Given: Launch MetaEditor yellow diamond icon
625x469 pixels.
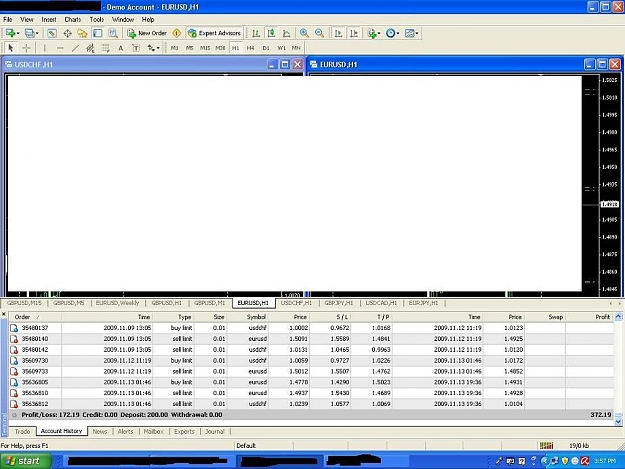Looking at the screenshot, I should [x=177, y=33].
